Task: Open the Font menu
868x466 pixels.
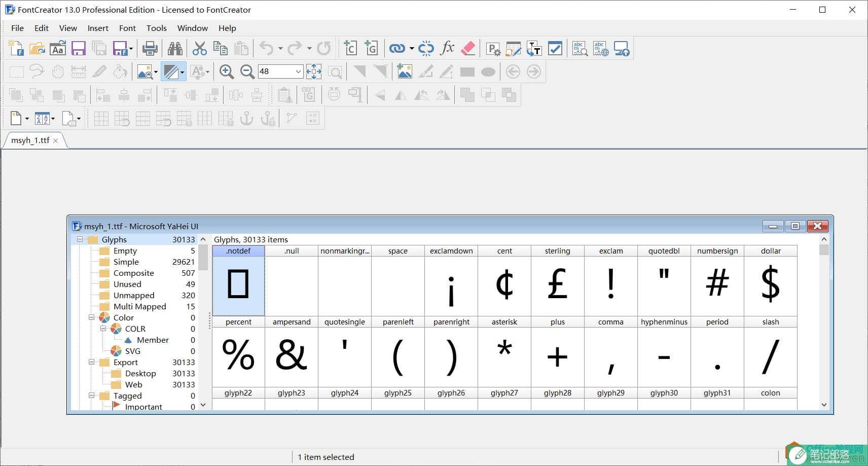Action: [127, 28]
